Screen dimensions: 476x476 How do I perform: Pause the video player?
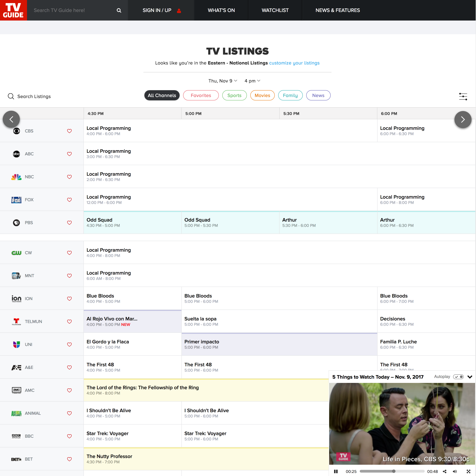(x=336, y=471)
